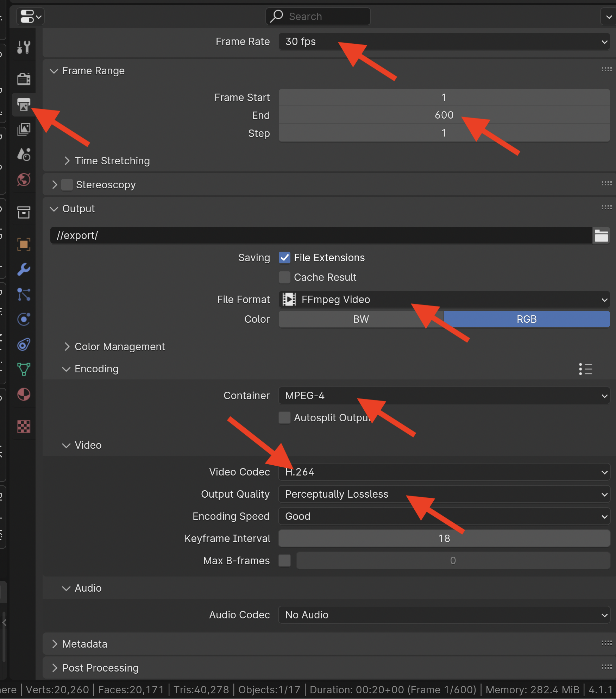Open the Tool properties tab

pyautogui.click(x=24, y=47)
